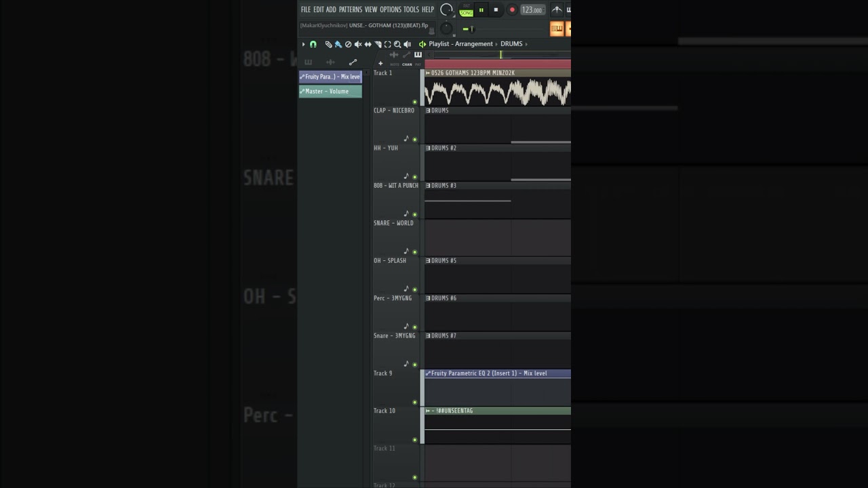Click note icon on 808 - WIT A PUNCH track
The height and width of the screenshot is (488, 868).
pos(406,213)
